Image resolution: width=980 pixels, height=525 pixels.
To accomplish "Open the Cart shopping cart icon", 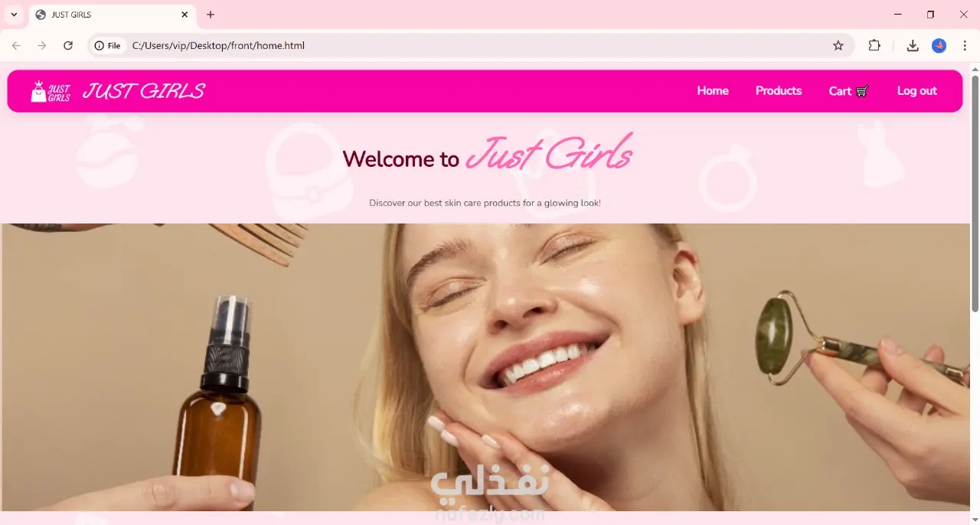I will [x=862, y=91].
